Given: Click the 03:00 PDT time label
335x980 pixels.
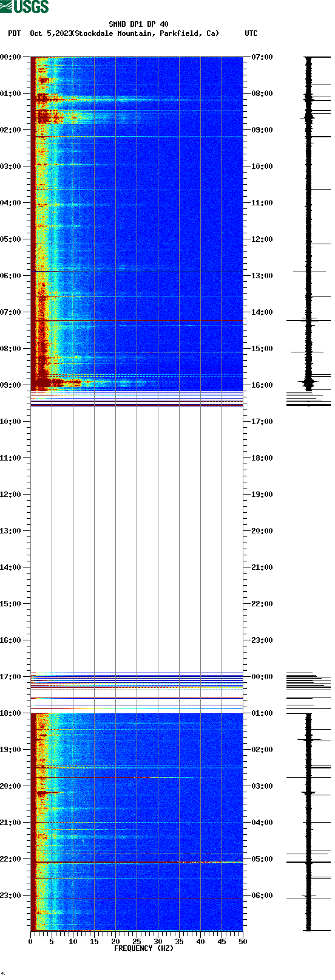Looking at the screenshot, I should [11, 166].
